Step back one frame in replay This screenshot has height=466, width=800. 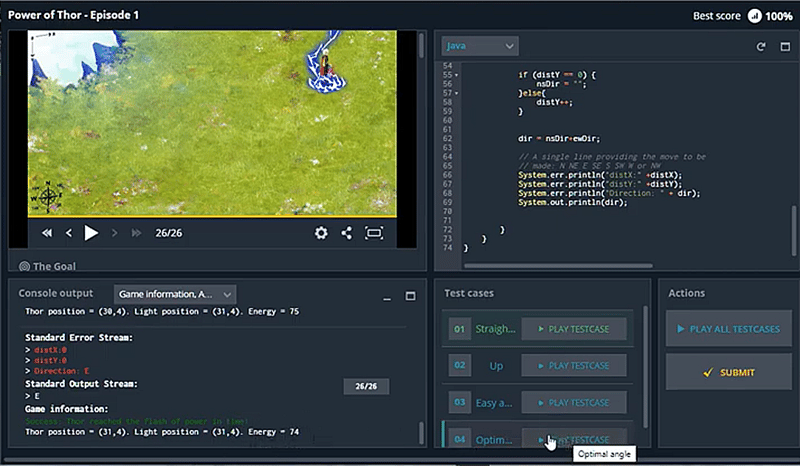point(69,233)
